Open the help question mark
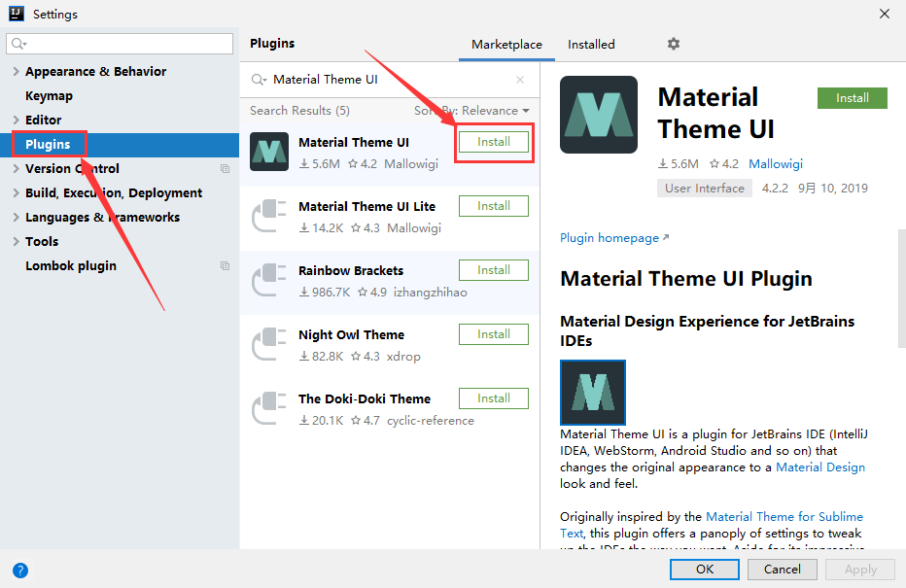This screenshot has height=588, width=906. coord(20,571)
